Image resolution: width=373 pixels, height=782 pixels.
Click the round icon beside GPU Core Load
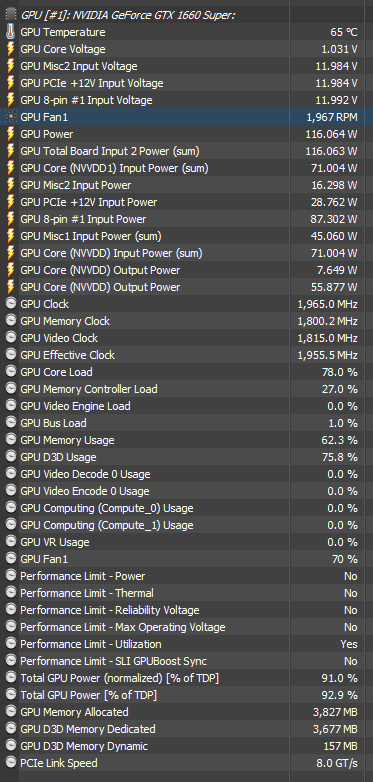[10, 372]
